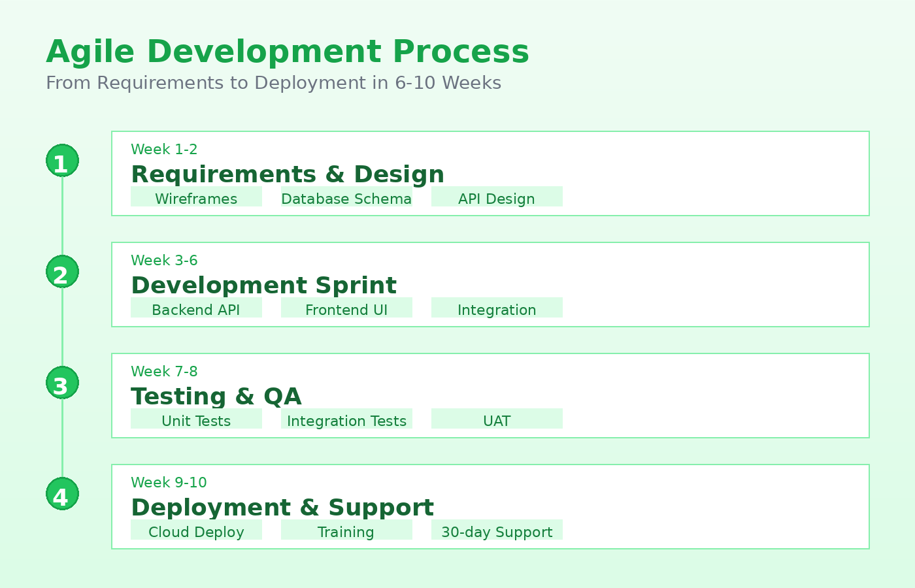This screenshot has width=915, height=588.
Task: Click step 2 circle marker
Action: point(62,272)
